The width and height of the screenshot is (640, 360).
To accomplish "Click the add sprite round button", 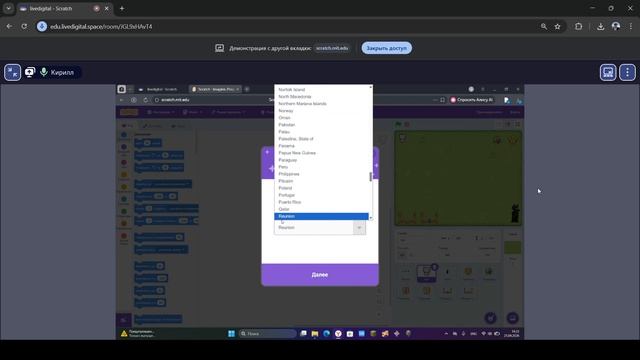I will 491,318.
